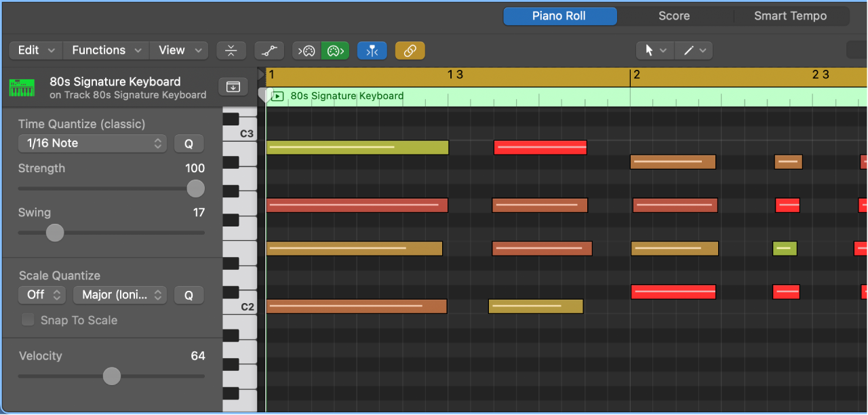Image resolution: width=868 pixels, height=415 pixels.
Task: Click the download button in the track header
Action: coord(233,87)
